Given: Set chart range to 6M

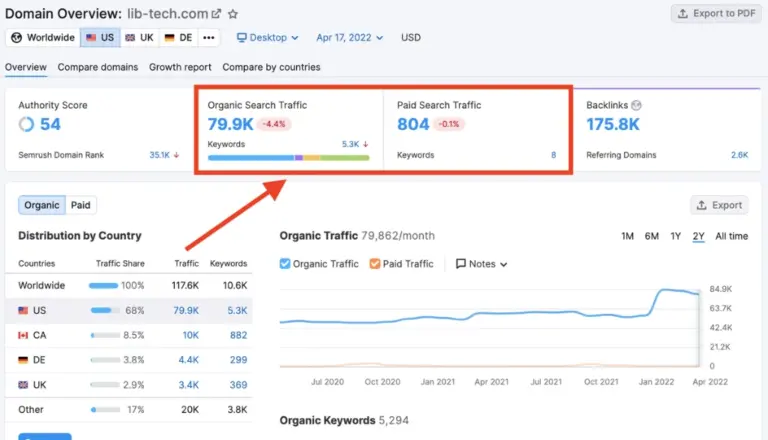Looking at the screenshot, I should click(x=651, y=236).
